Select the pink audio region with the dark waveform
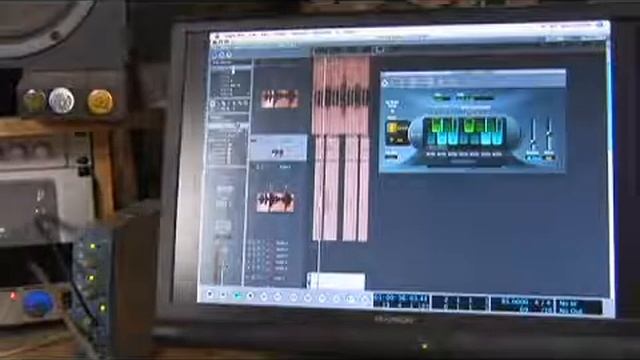The width and height of the screenshot is (640, 360). [x=341, y=96]
